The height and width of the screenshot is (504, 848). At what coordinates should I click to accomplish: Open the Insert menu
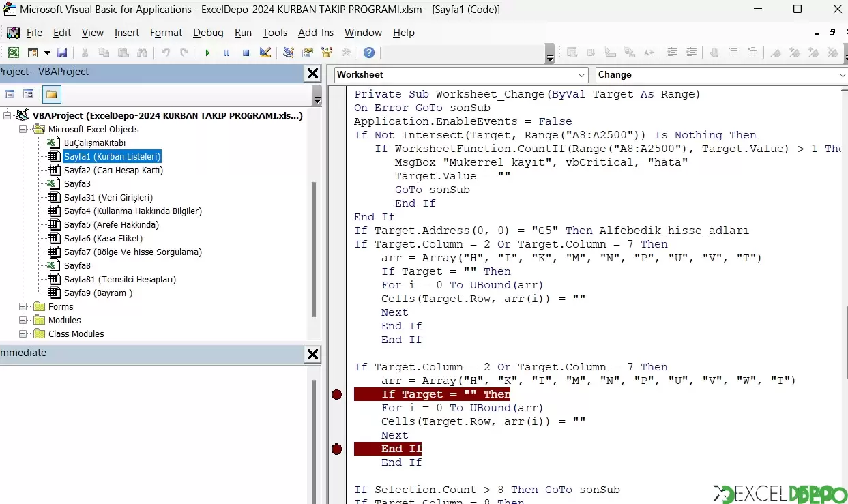127,32
